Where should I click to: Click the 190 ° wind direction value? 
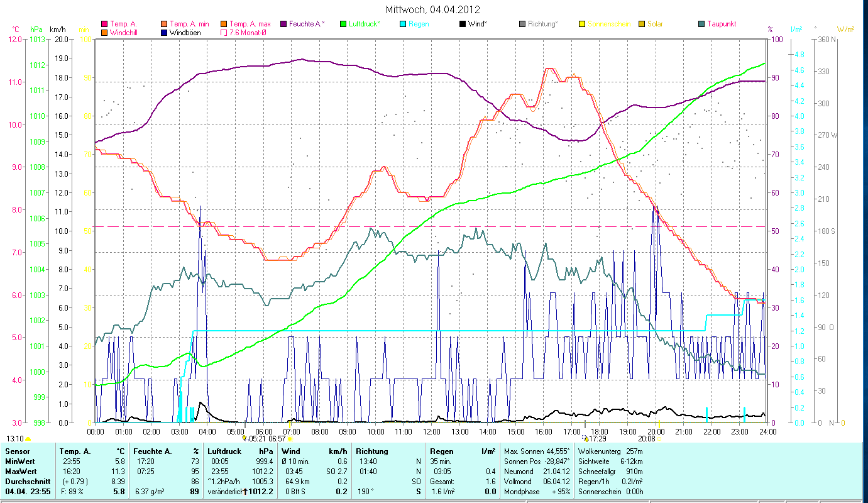point(365,492)
